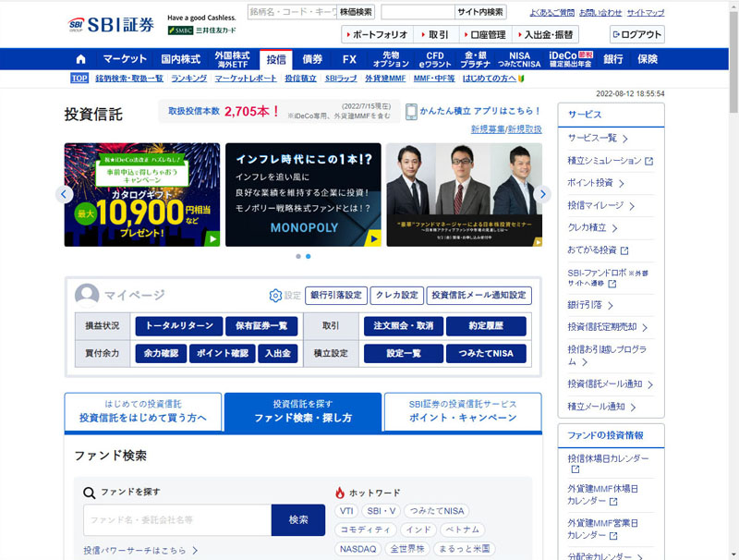Click the home icon in navigation bar
739x560 pixels.
80,59
